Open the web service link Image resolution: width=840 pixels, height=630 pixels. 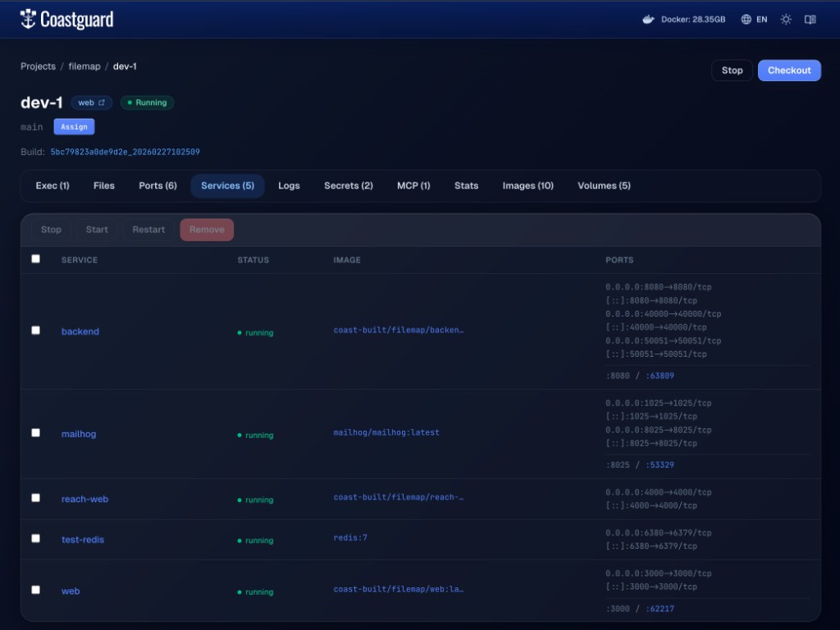(x=71, y=591)
